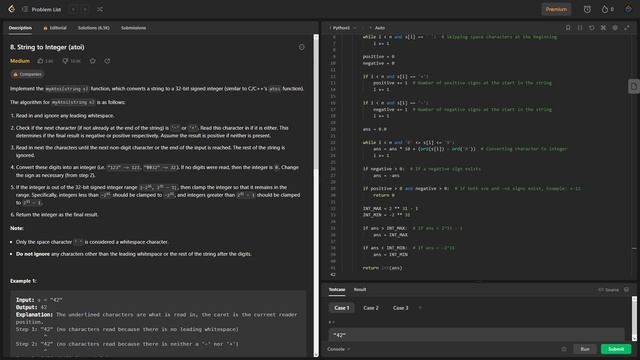This screenshot has height=360, width=640.
Task: Select the Testcase tab
Action: tap(337, 290)
